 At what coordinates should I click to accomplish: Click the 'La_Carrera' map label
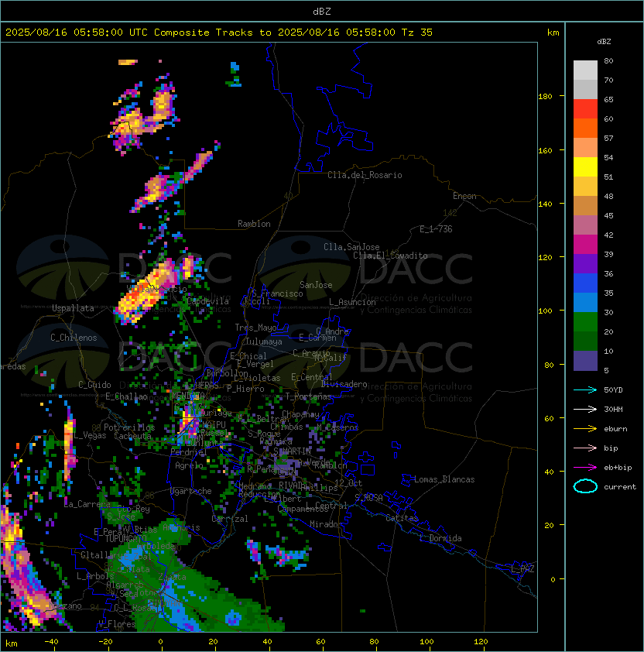click(87, 504)
